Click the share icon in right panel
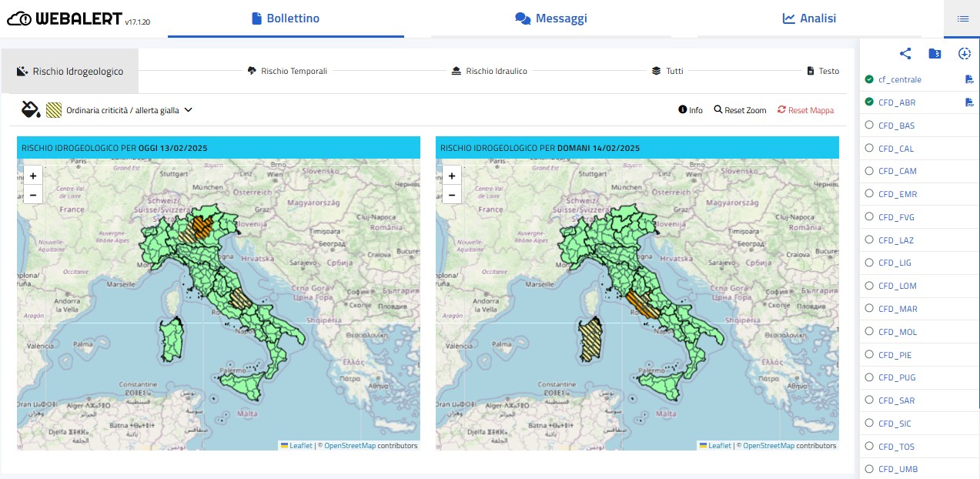The height and width of the screenshot is (479, 980). (905, 54)
